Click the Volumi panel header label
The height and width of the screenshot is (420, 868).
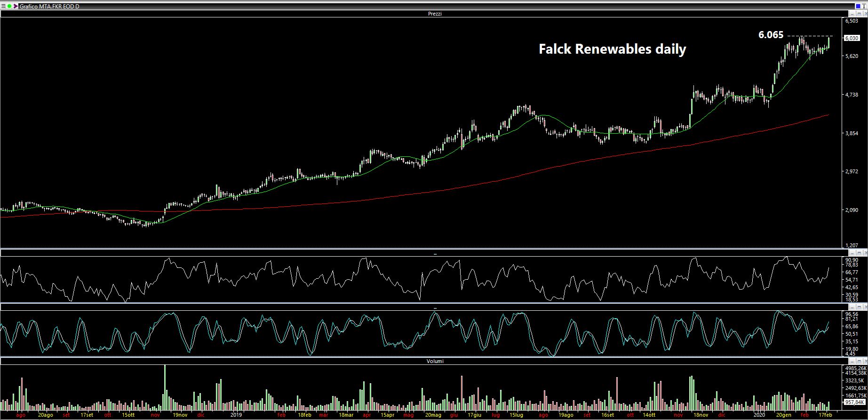(435, 361)
